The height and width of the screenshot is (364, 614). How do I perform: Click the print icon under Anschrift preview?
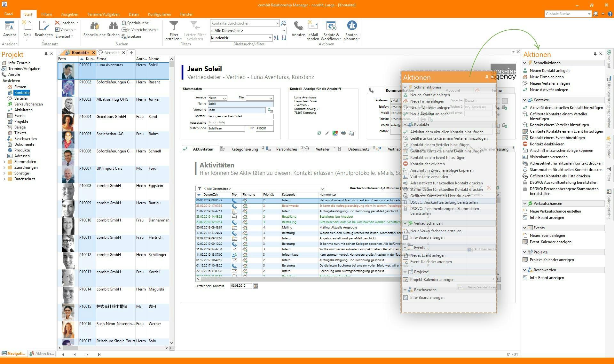(343, 133)
